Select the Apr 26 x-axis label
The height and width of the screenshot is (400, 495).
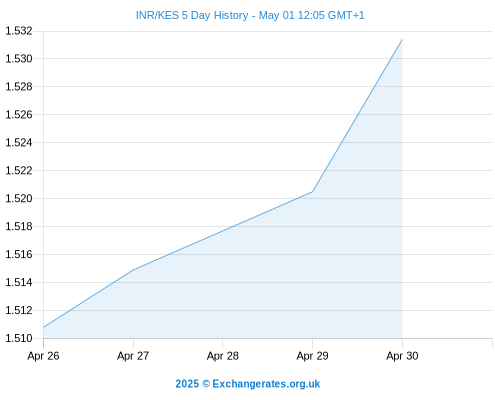[x=43, y=356]
